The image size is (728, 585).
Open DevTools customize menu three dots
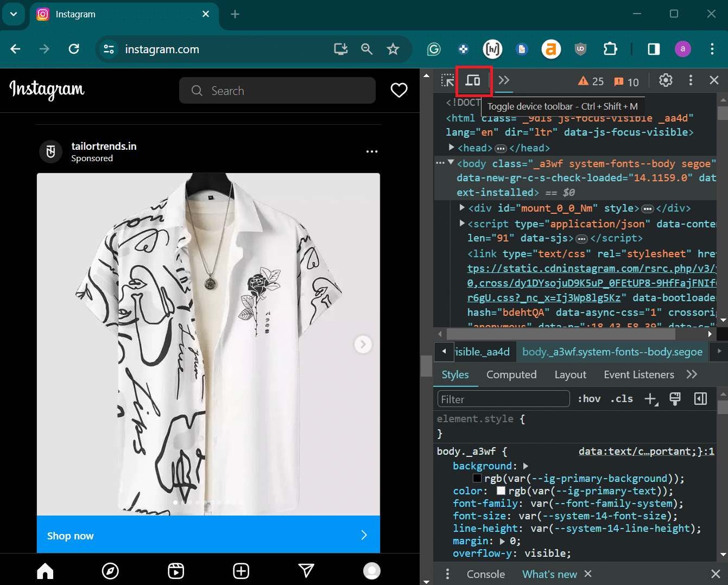(691, 80)
